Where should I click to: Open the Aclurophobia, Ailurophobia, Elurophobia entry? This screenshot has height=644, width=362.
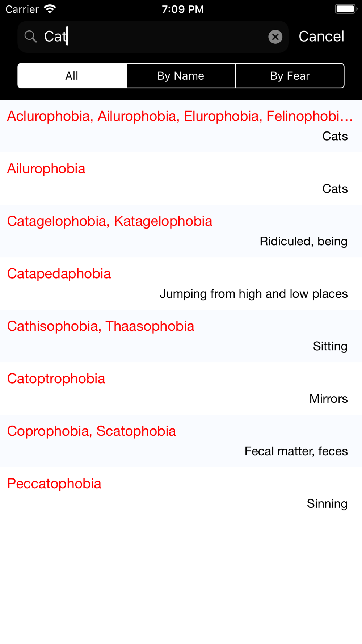(x=181, y=126)
